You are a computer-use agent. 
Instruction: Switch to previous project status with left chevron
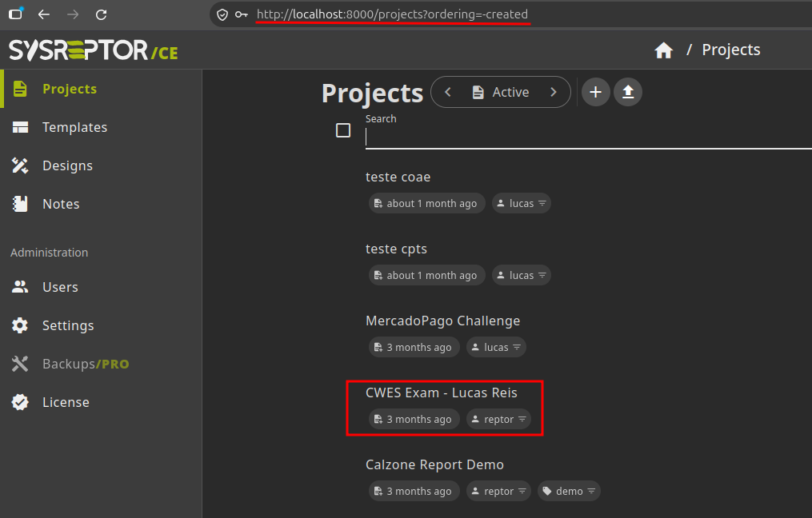(x=448, y=92)
